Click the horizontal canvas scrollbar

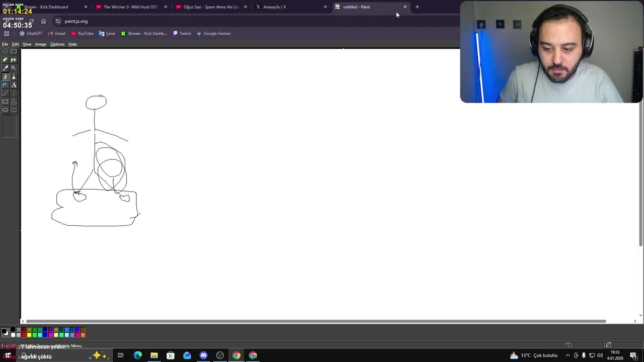pos(316,321)
